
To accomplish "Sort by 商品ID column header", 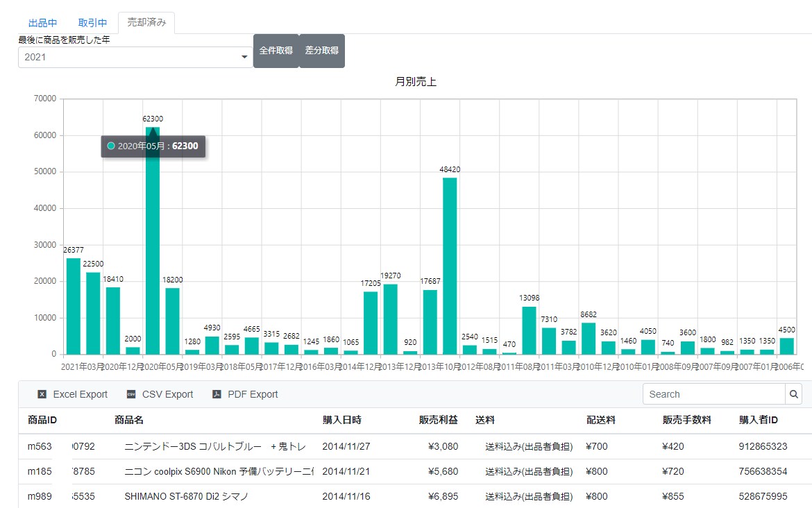I will coord(42,420).
